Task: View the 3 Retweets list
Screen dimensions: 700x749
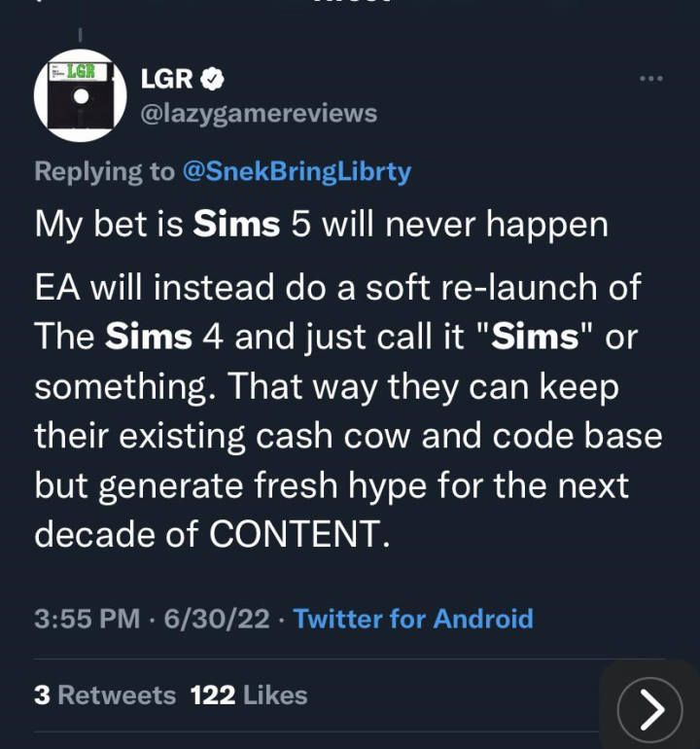Action: click(x=105, y=695)
